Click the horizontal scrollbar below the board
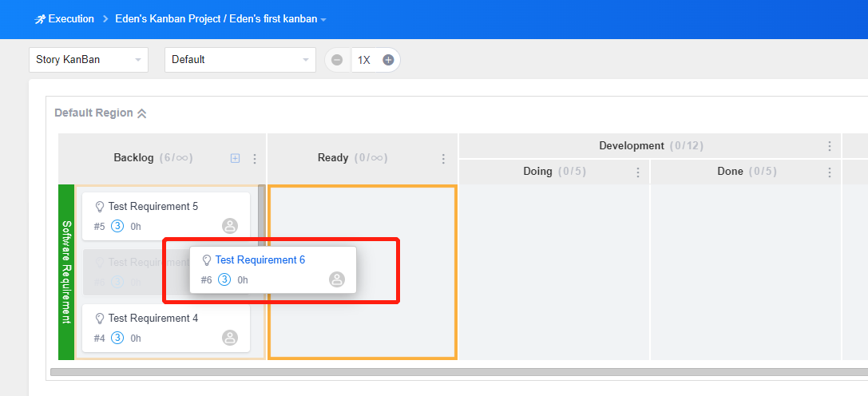Viewport: 868px width, 396px height. [x=399, y=372]
